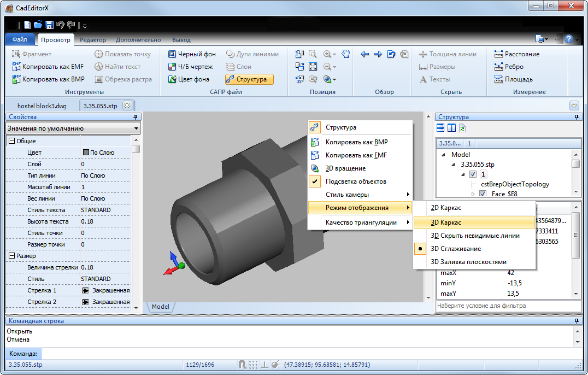Collapse the Model tree node

tap(443, 155)
